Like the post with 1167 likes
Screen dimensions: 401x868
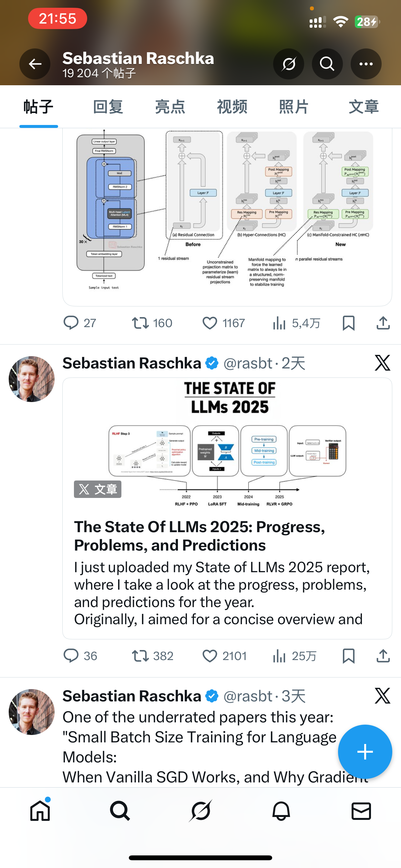[210, 323]
